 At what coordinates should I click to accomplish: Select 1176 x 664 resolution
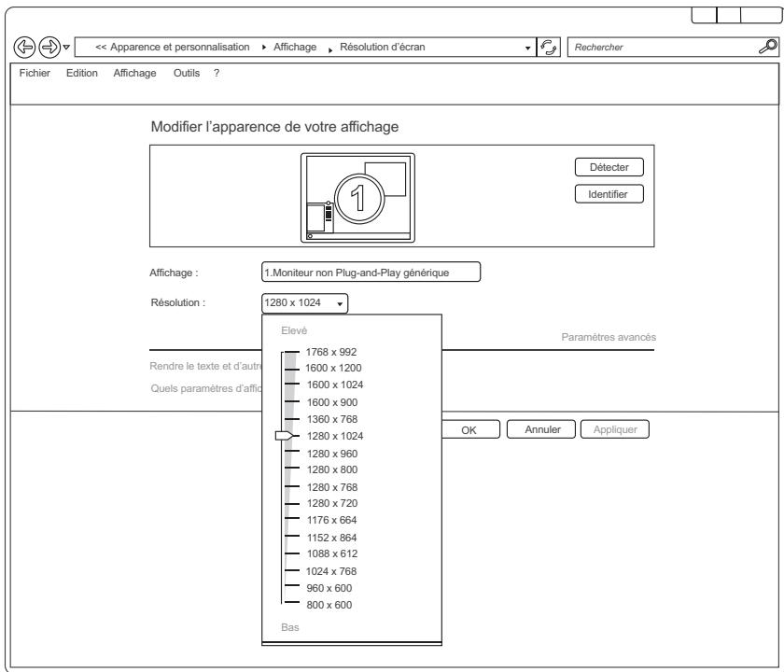click(331, 520)
